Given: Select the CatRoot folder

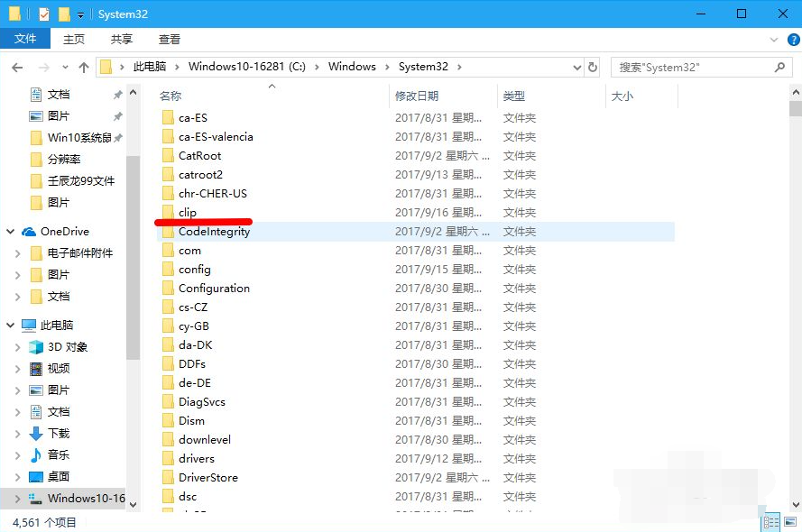Looking at the screenshot, I should 200,156.
